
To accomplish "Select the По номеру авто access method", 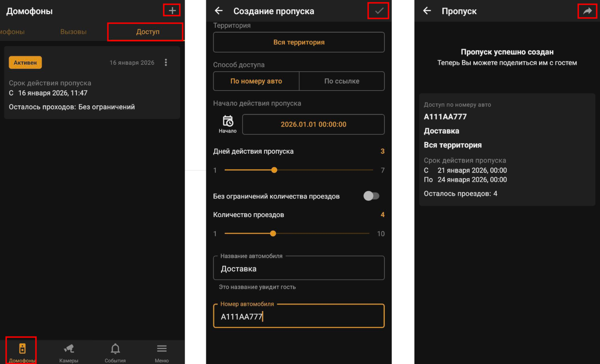I will [x=256, y=81].
